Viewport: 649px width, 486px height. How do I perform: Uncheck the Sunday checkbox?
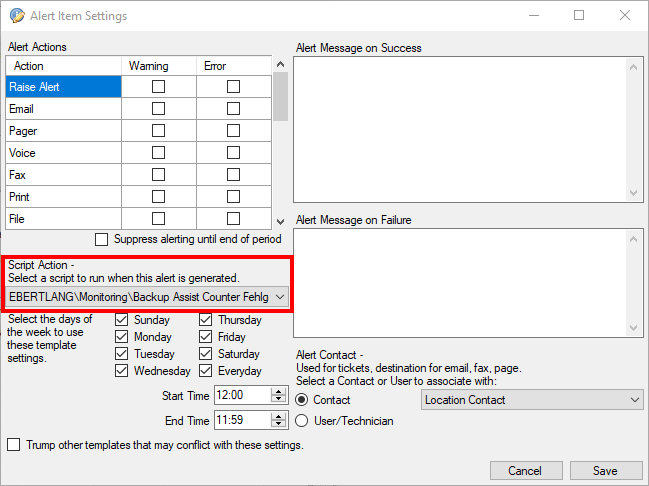click(x=122, y=320)
